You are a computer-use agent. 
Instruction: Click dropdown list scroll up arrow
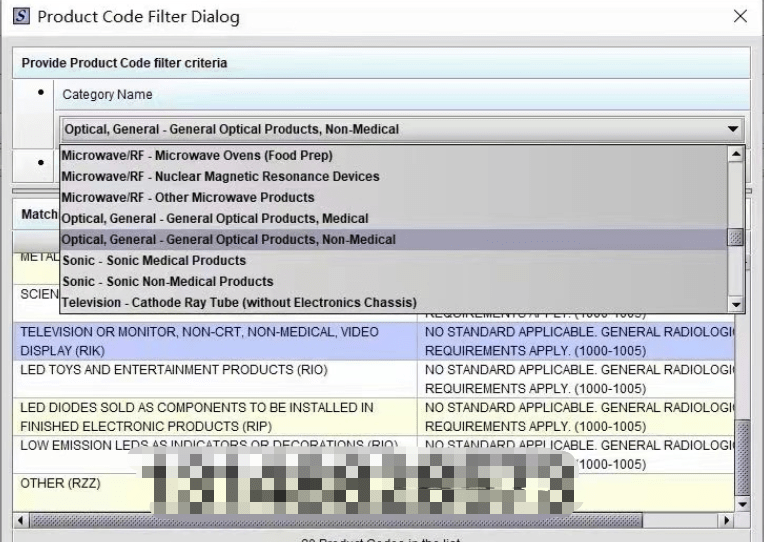click(736, 154)
